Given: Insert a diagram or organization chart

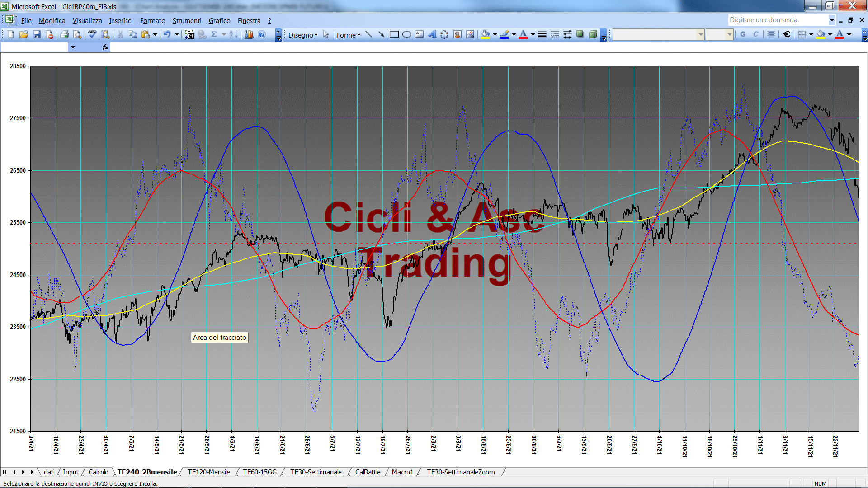Looking at the screenshot, I should (x=445, y=34).
